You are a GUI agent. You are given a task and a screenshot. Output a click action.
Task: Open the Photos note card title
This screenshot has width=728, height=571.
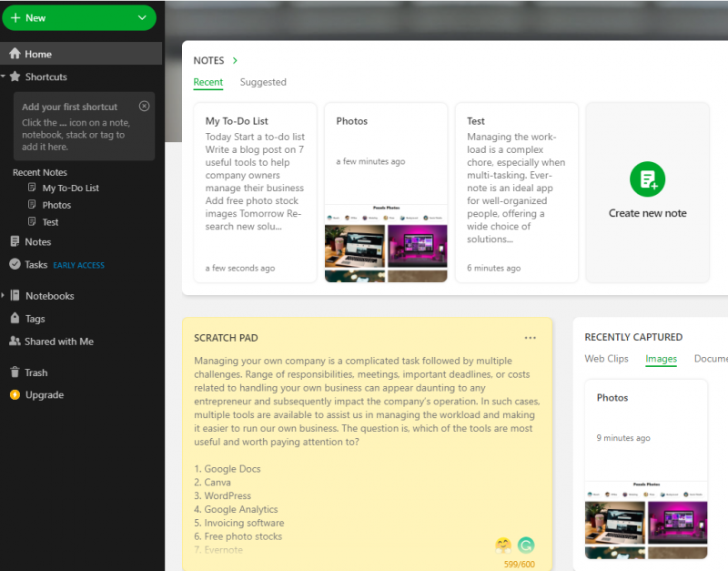coord(351,121)
